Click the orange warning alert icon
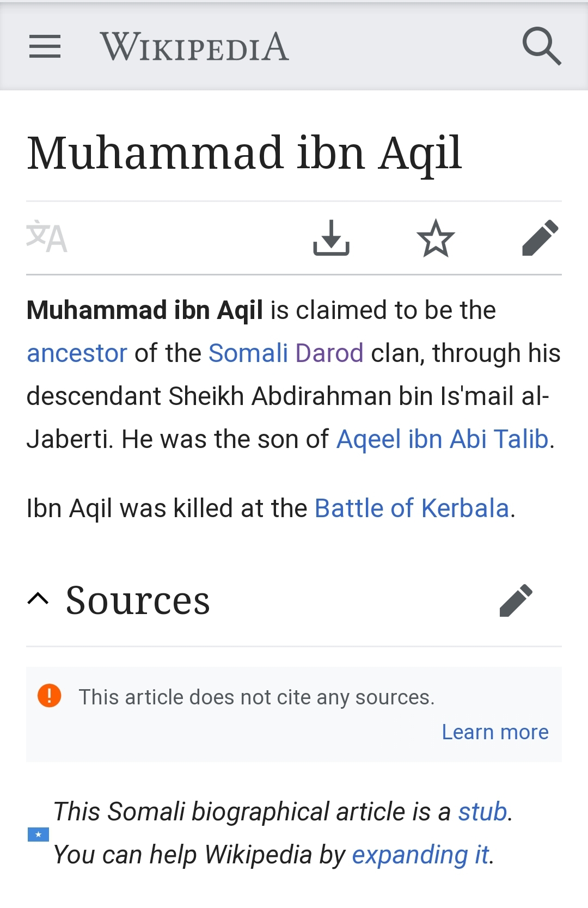 click(49, 696)
